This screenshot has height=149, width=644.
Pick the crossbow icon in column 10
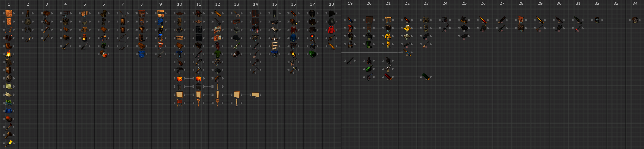click(180, 70)
